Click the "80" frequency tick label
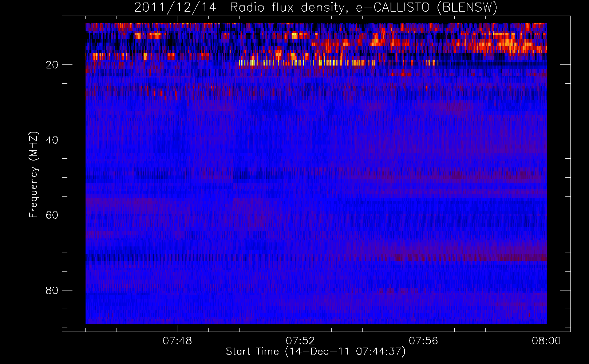The image size is (589, 364). (x=52, y=290)
